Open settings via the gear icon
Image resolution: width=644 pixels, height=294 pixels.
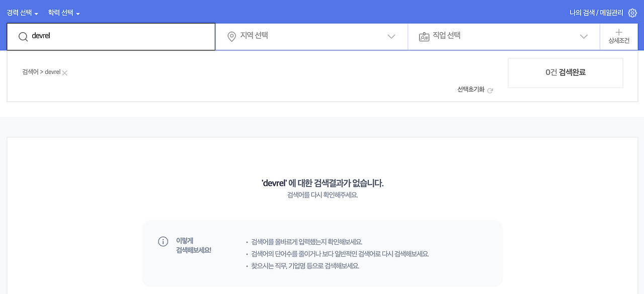click(x=632, y=13)
